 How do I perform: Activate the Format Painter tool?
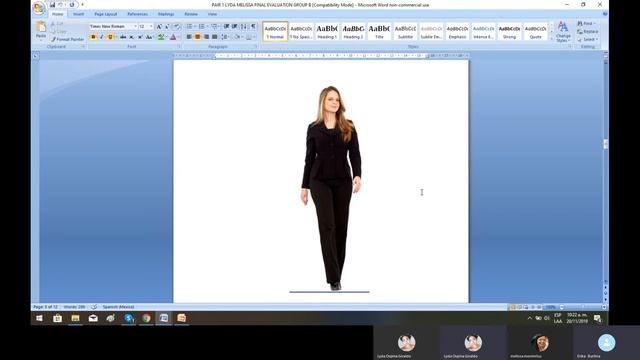tap(67, 39)
